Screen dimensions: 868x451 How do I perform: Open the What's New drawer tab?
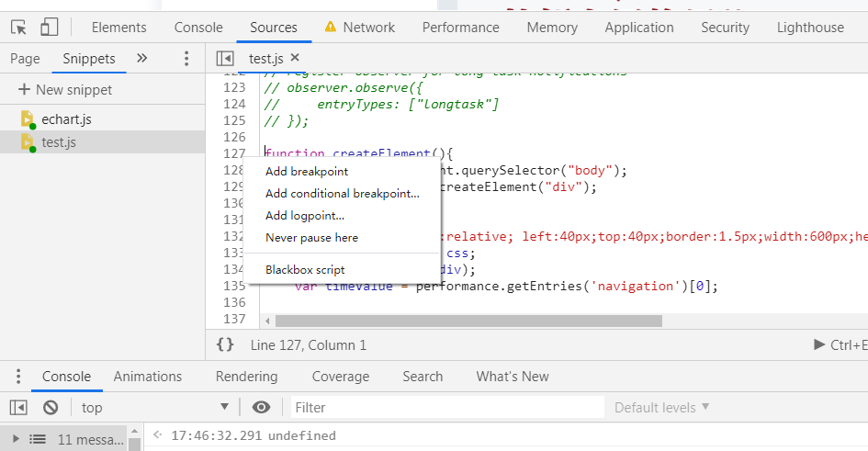[x=513, y=377]
